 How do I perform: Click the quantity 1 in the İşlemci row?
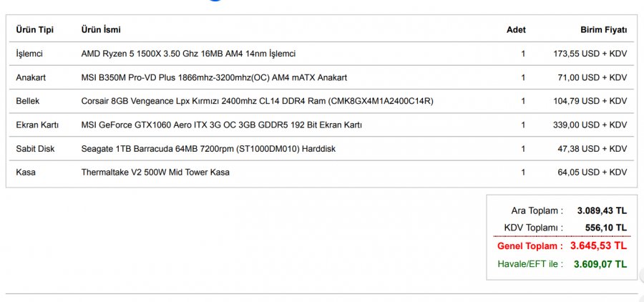coord(523,54)
